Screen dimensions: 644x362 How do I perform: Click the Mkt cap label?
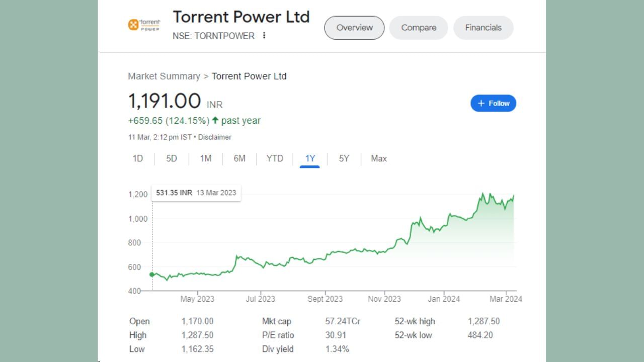click(276, 321)
